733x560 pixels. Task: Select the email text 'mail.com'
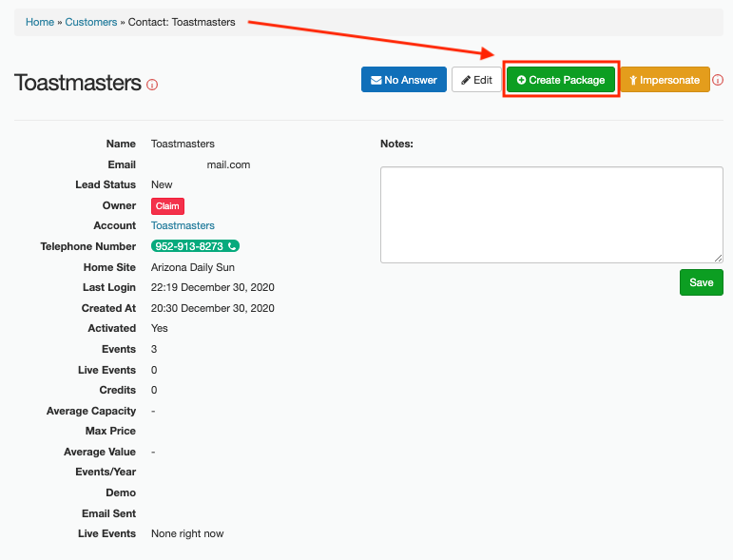228,165
